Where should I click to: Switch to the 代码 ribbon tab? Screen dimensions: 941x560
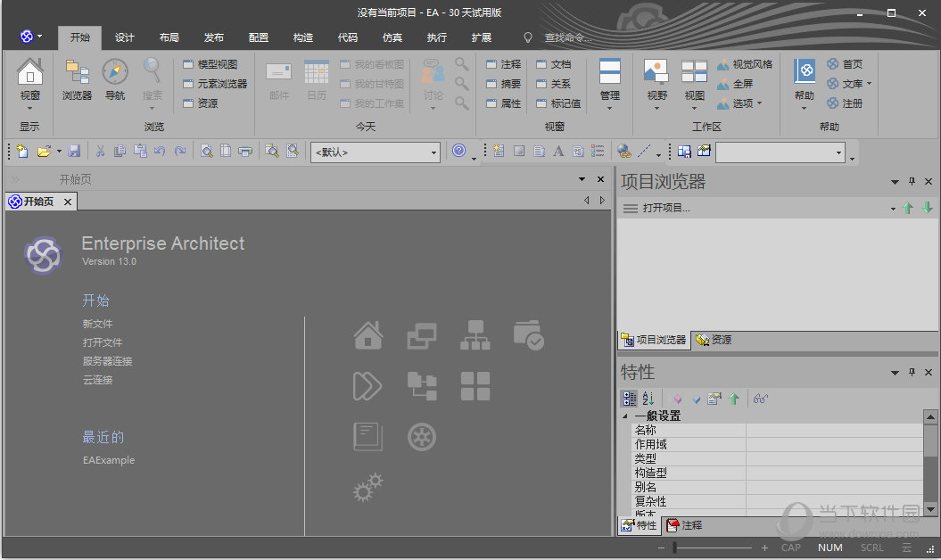pyautogui.click(x=348, y=37)
